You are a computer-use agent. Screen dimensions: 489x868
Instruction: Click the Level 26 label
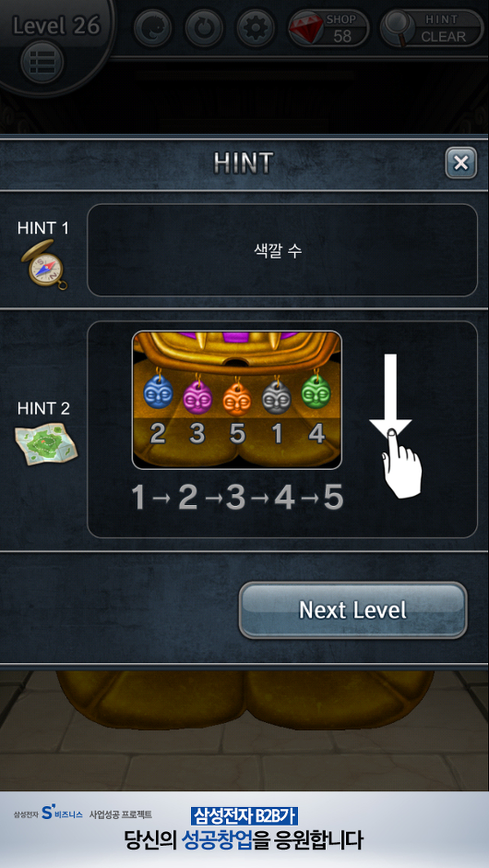(56, 26)
